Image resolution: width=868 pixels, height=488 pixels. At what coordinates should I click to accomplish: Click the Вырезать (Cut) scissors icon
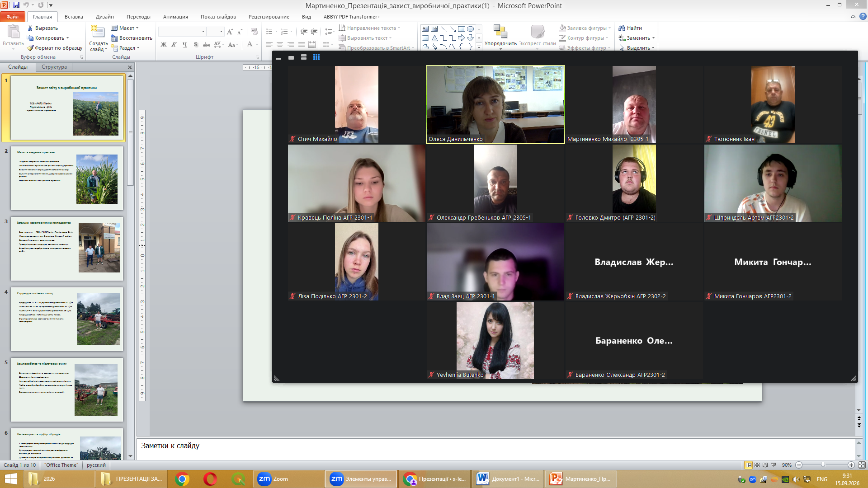pyautogui.click(x=30, y=28)
